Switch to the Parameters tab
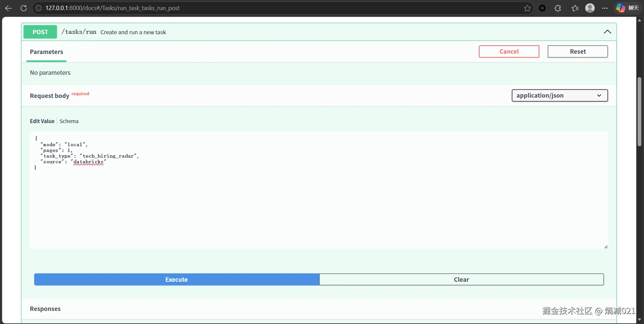 pos(46,52)
